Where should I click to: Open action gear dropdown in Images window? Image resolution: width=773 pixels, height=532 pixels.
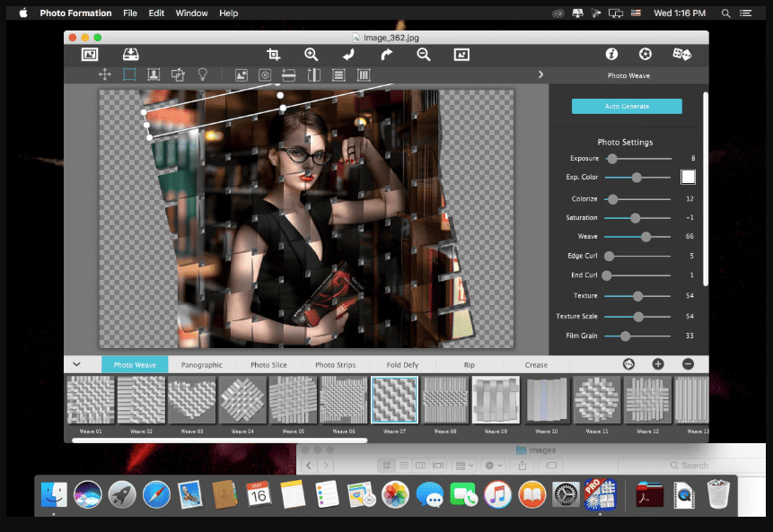[494, 466]
